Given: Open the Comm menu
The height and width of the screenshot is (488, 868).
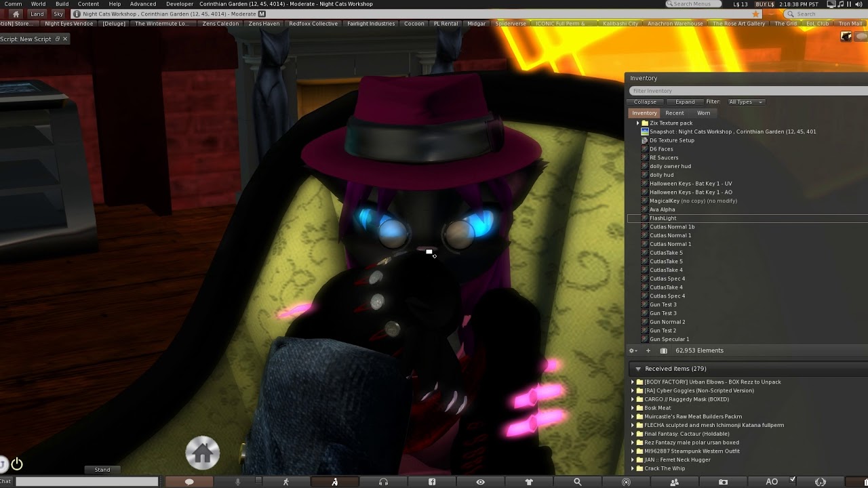Looking at the screenshot, I should tap(13, 4).
